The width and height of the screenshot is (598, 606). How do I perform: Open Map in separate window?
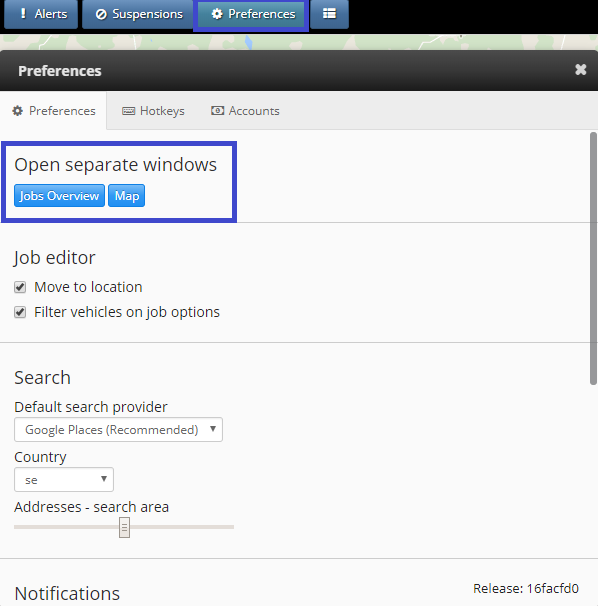pos(126,196)
